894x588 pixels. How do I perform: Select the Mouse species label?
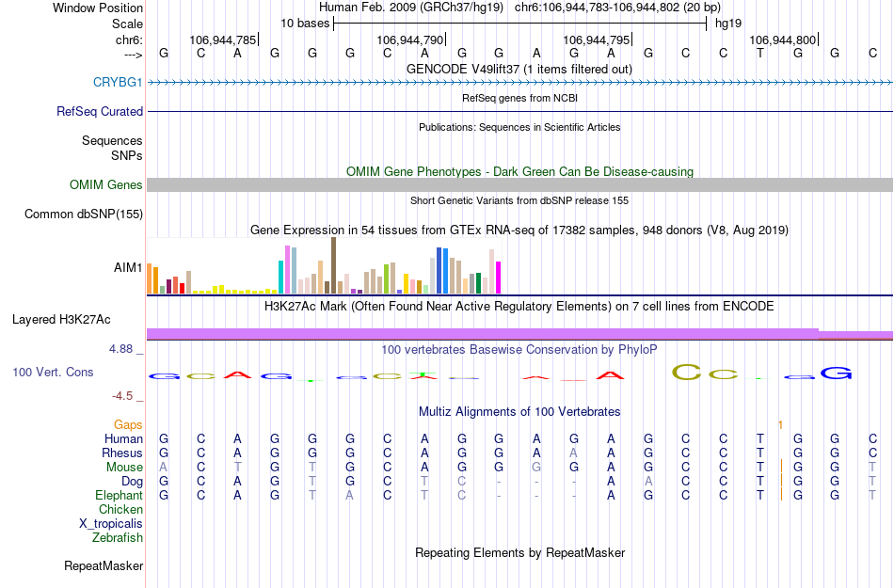pos(124,468)
